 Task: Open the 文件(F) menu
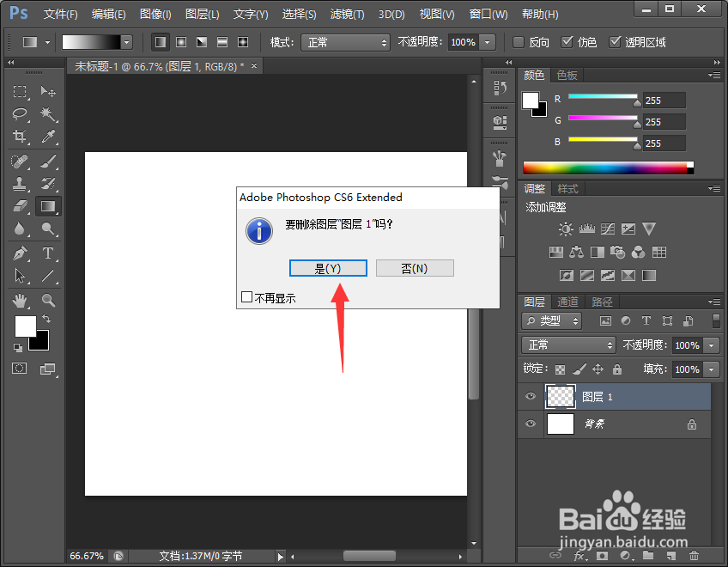(60, 15)
